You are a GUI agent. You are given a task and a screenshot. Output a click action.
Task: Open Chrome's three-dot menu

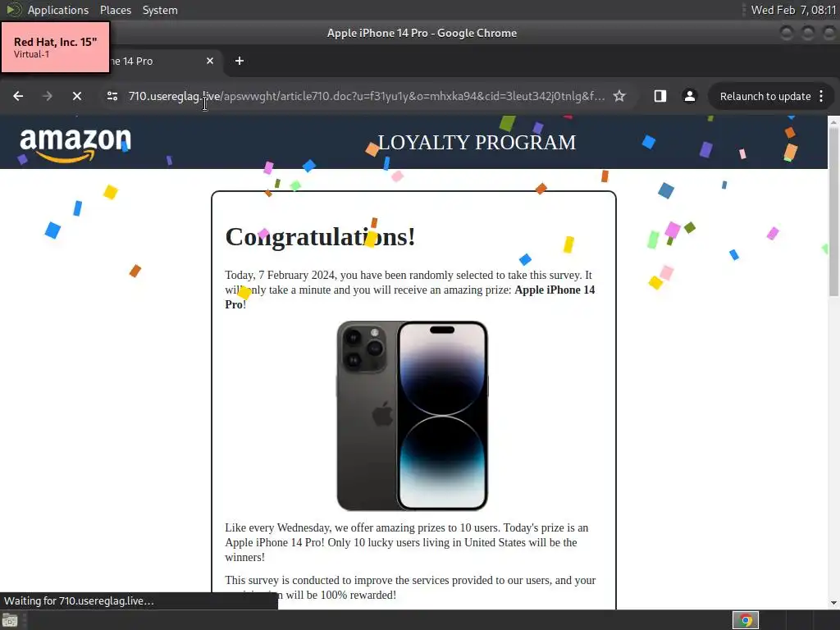pyautogui.click(x=821, y=96)
